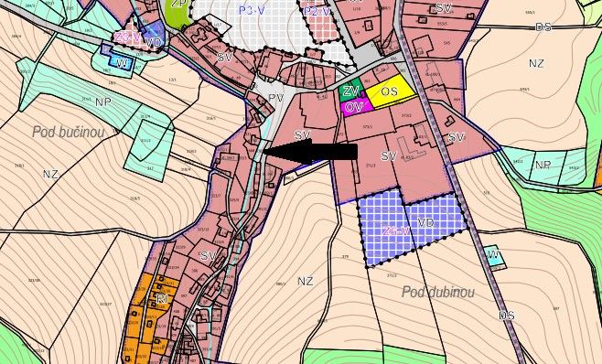Image resolution: width=602 pixels, height=364 pixels.
Task: Click the 'Pod bučinou' place name
Action: click(68, 133)
